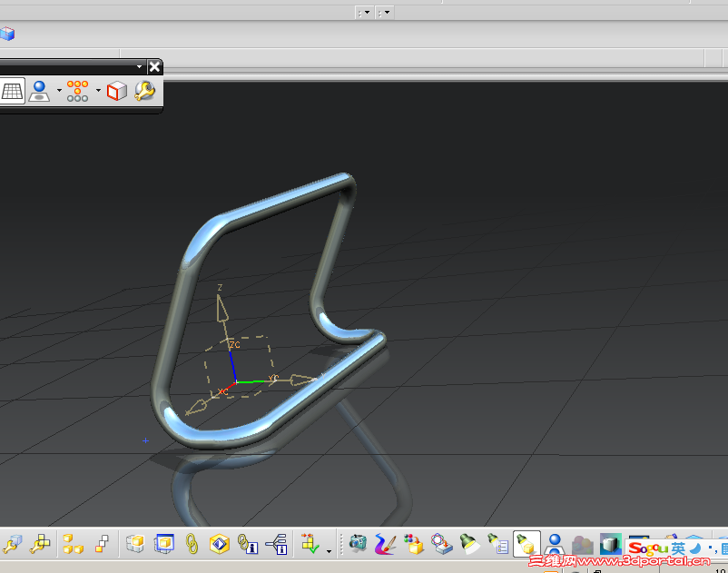
Task: Click the cube in blue window frame icon
Action: point(164,544)
